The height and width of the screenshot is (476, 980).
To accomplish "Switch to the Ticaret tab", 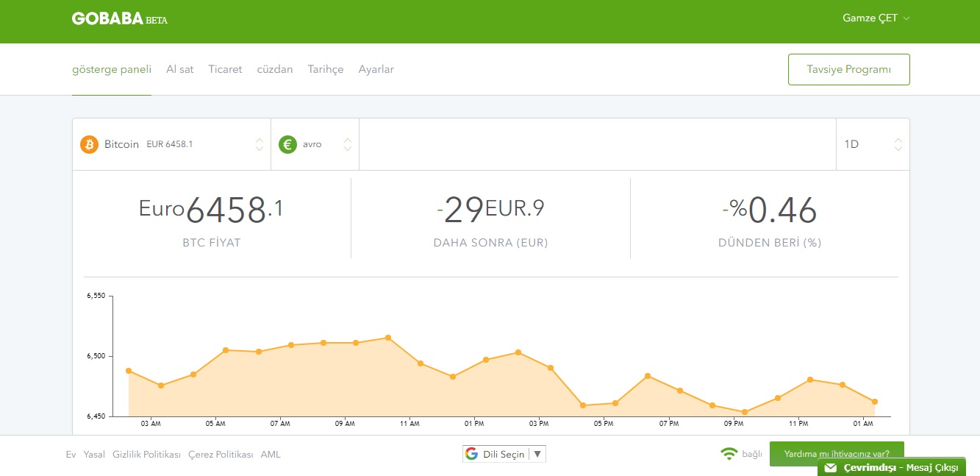I will tap(225, 69).
